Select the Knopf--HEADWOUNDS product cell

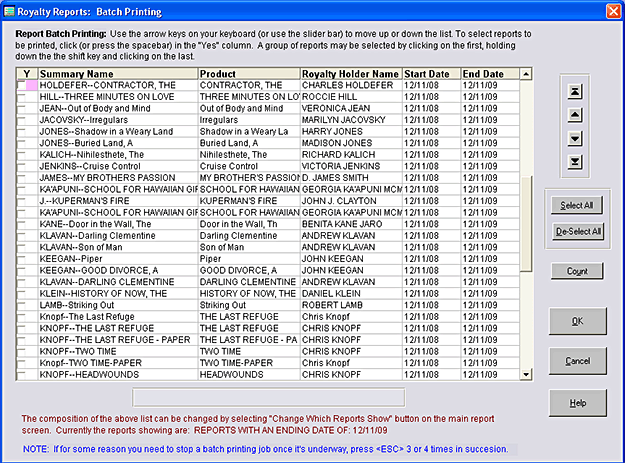(248, 374)
